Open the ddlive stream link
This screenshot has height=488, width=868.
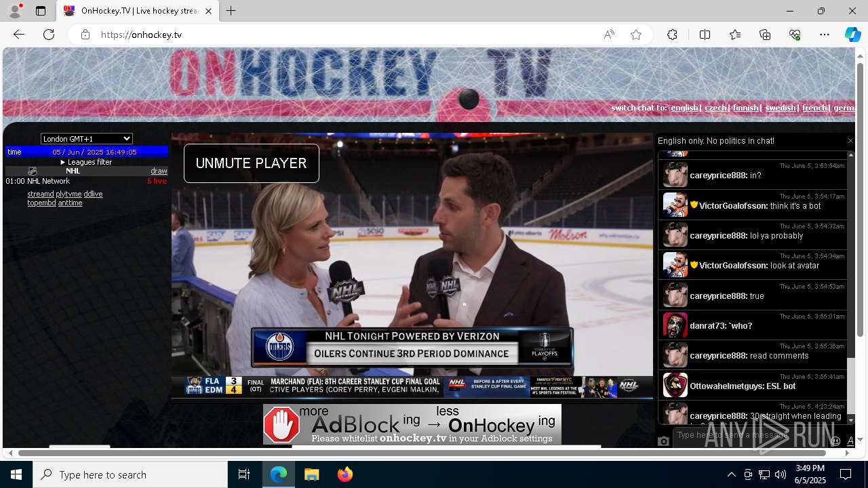point(93,194)
